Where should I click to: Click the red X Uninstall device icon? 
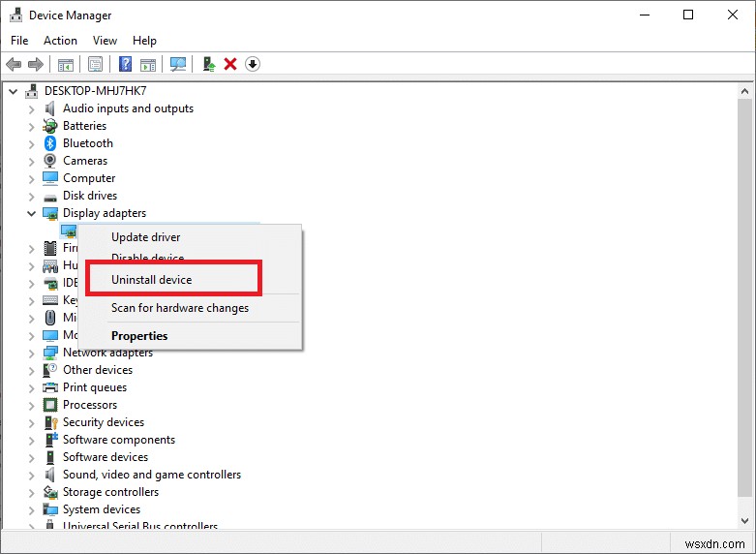pyautogui.click(x=230, y=64)
